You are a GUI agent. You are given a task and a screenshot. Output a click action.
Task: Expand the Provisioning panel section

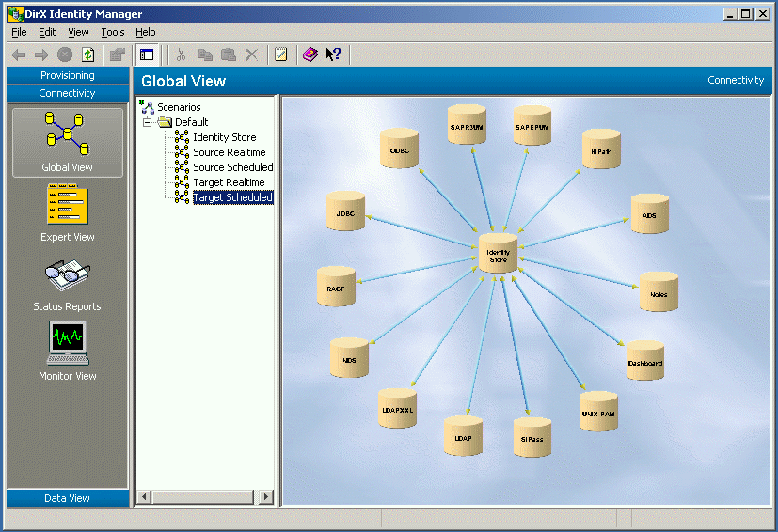tap(68, 75)
